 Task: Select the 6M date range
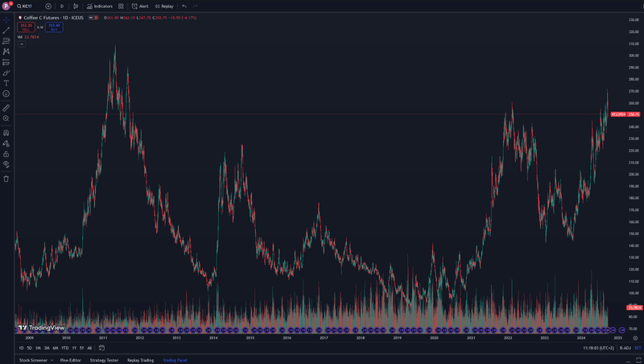click(x=56, y=348)
